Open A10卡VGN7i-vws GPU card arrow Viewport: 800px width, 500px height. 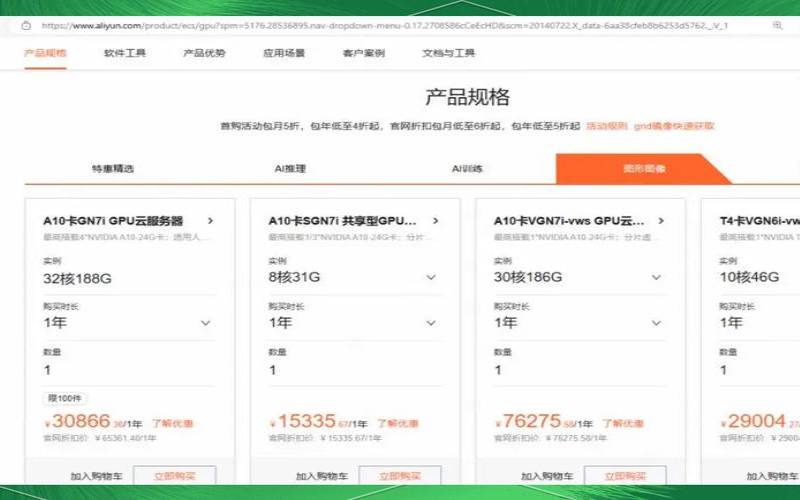coord(662,221)
